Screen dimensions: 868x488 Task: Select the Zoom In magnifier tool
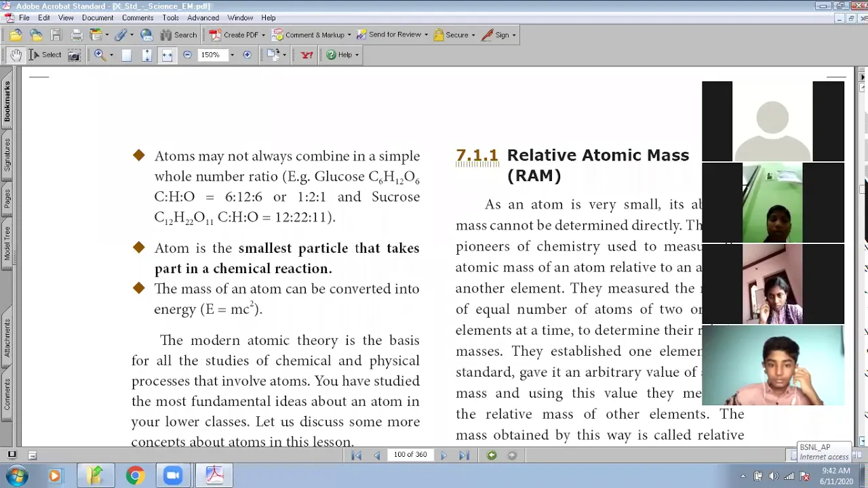click(x=99, y=55)
